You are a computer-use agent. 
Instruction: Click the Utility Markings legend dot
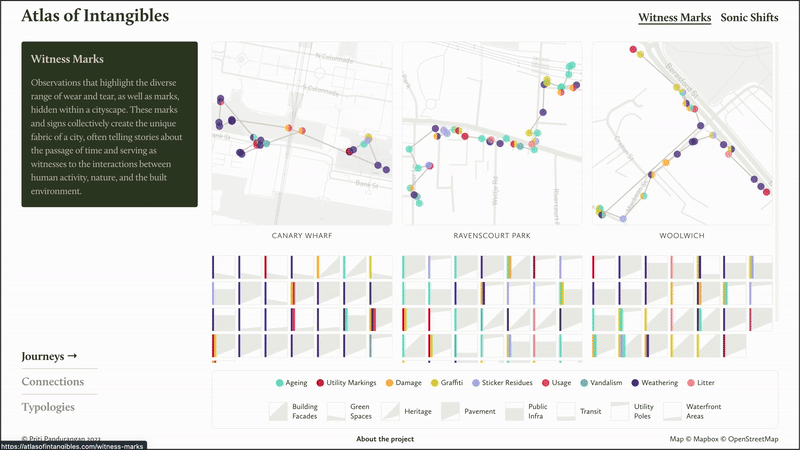[320, 383]
